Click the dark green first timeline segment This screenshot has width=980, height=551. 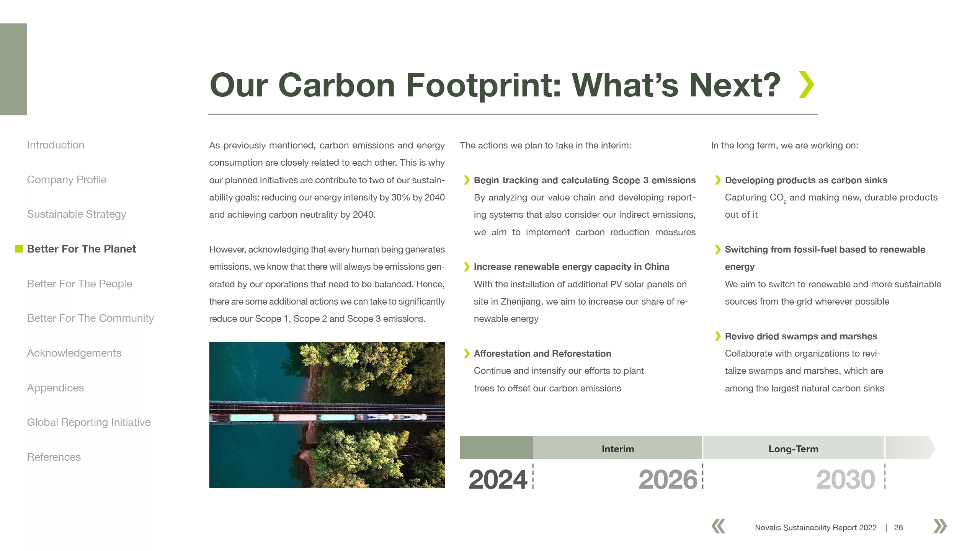pos(496,448)
